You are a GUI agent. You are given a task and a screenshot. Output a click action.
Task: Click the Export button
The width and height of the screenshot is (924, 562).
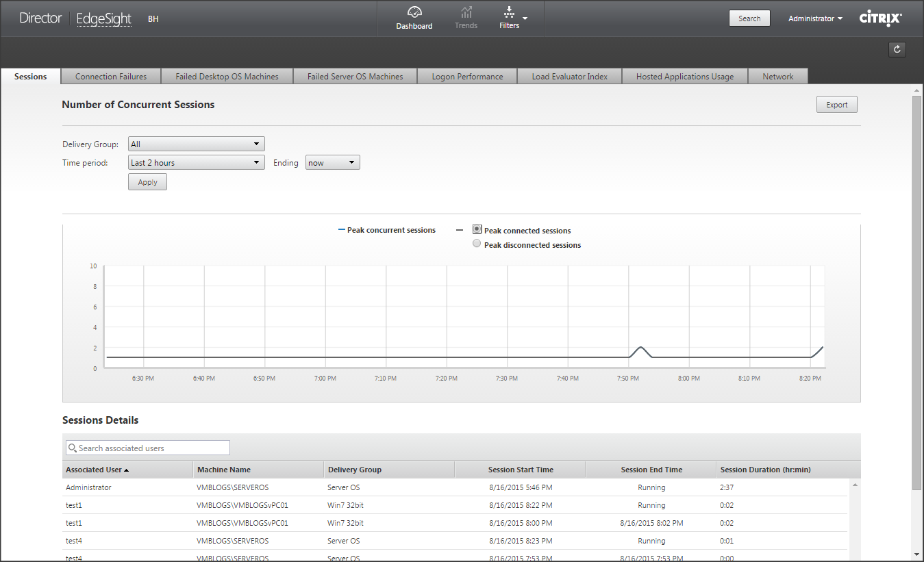pyautogui.click(x=836, y=105)
